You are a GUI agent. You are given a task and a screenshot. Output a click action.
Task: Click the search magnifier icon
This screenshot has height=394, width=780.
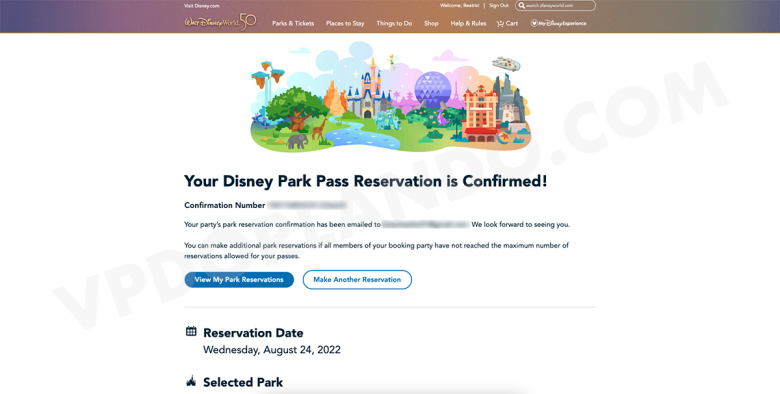(x=521, y=5)
